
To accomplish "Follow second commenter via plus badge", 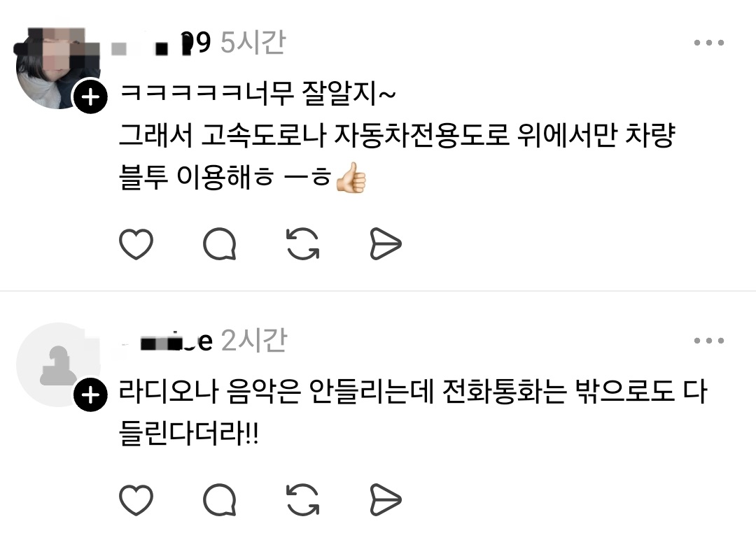I will [90, 395].
